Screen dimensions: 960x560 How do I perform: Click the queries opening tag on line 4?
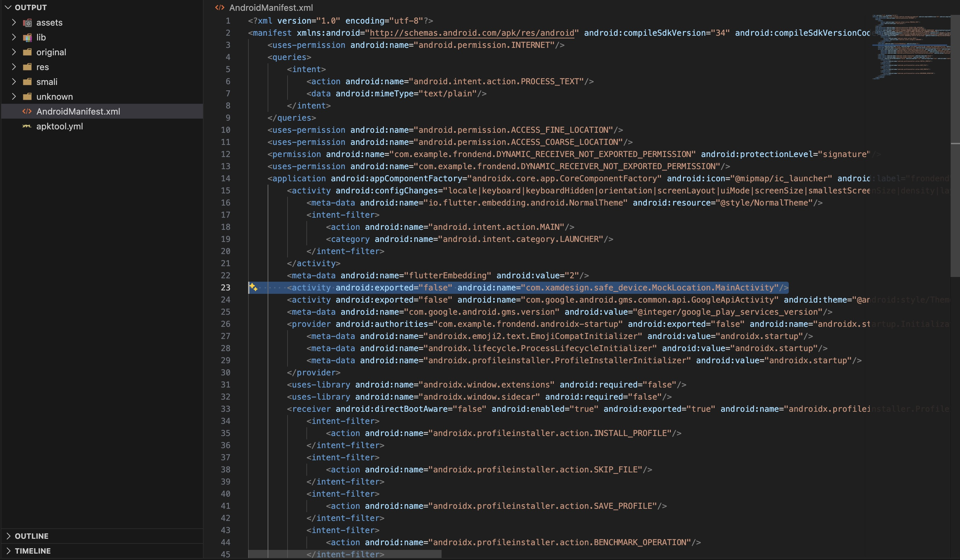[289, 58]
